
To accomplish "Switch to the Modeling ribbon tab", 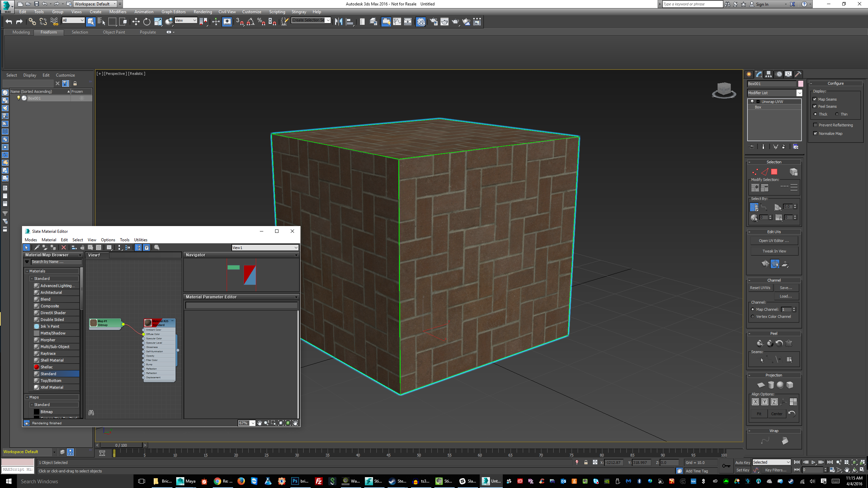I will coord(21,32).
